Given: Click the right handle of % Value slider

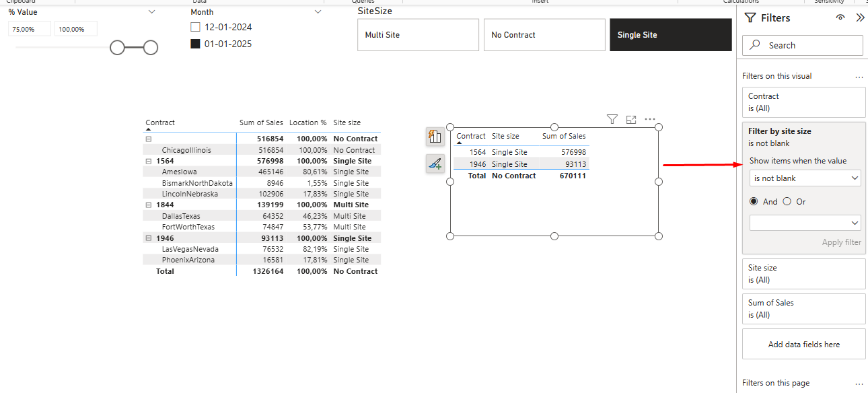Looking at the screenshot, I should (x=151, y=47).
